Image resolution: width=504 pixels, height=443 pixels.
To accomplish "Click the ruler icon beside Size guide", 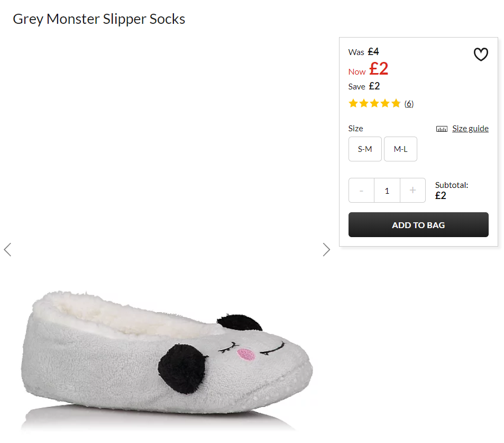I will (442, 129).
